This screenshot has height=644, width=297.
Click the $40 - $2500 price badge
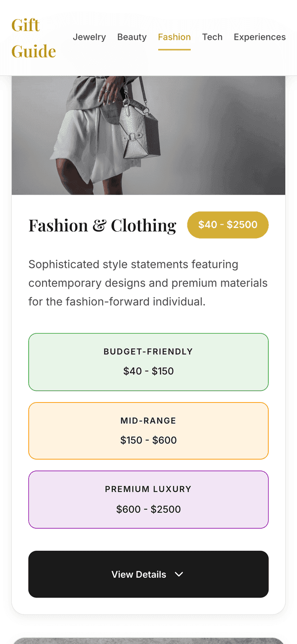227,225
